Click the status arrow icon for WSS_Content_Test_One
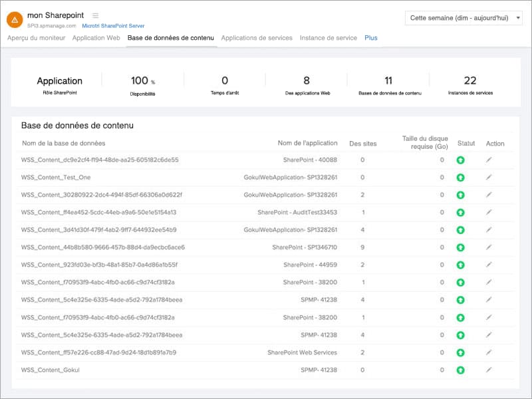 460,178
